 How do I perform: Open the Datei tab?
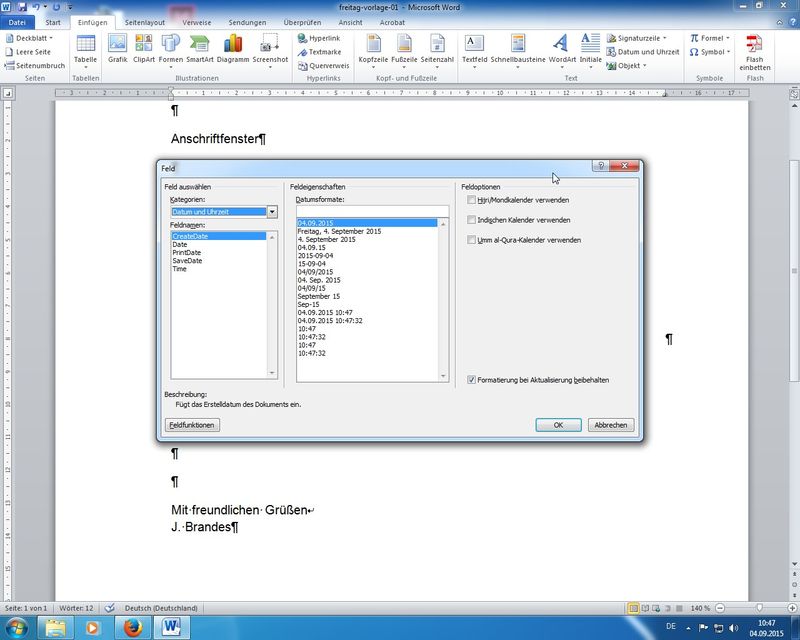(x=18, y=21)
